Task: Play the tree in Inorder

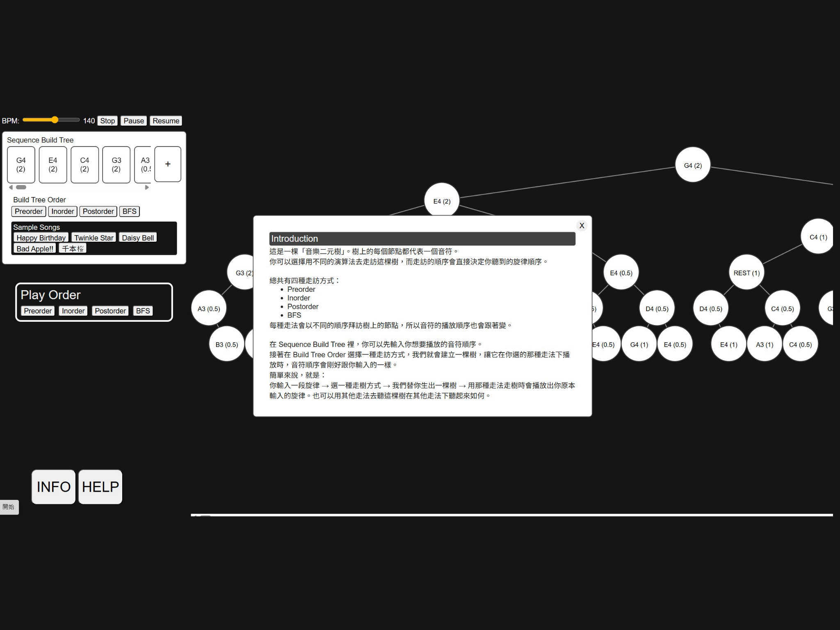Action: [73, 311]
